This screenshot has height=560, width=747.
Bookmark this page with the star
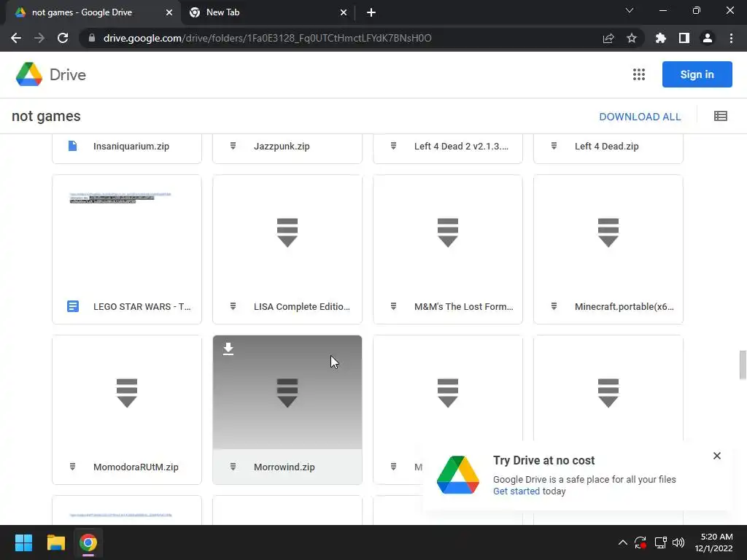coord(632,38)
